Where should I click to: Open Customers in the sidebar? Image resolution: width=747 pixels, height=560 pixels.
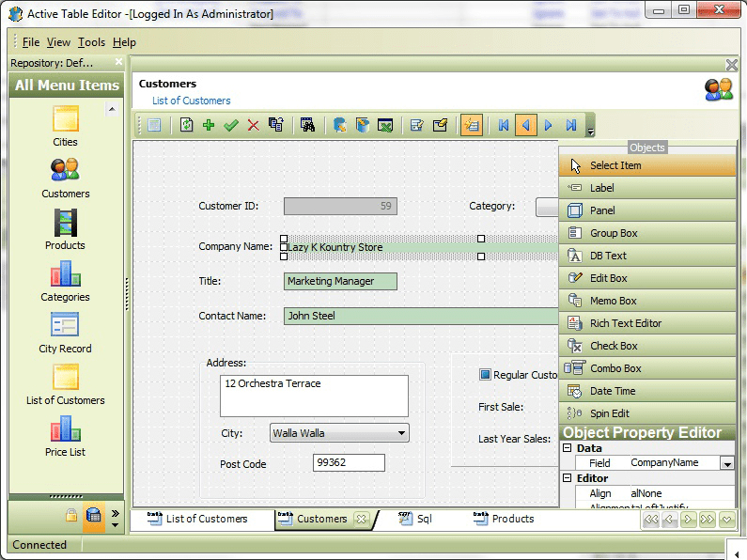65,179
